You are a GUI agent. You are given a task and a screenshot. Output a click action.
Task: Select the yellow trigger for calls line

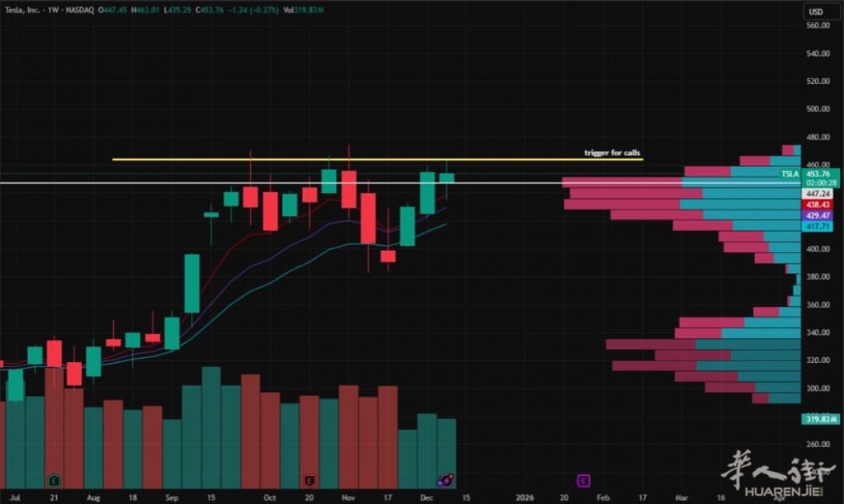(330, 159)
